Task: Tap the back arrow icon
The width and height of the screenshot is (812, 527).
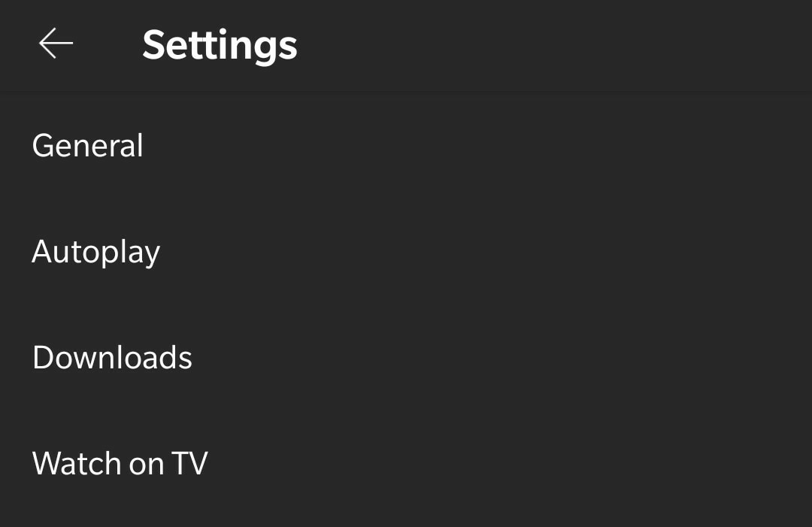Action: 56,44
